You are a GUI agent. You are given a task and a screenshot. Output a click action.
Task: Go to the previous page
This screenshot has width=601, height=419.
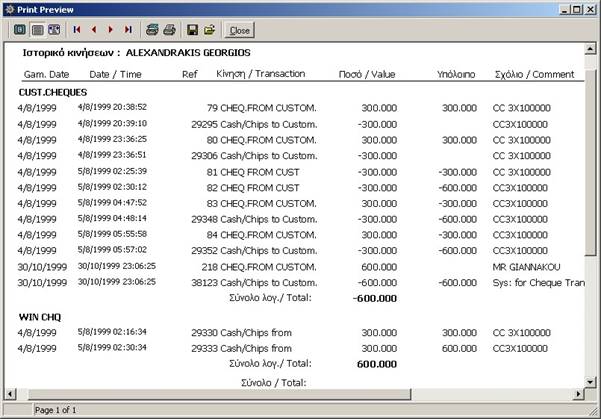coord(94,31)
